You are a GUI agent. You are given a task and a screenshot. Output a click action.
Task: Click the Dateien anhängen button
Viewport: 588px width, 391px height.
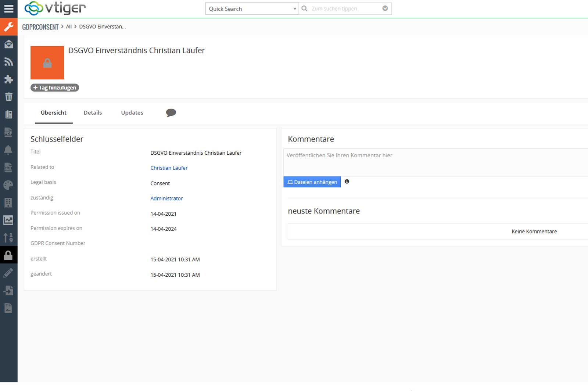tap(312, 182)
